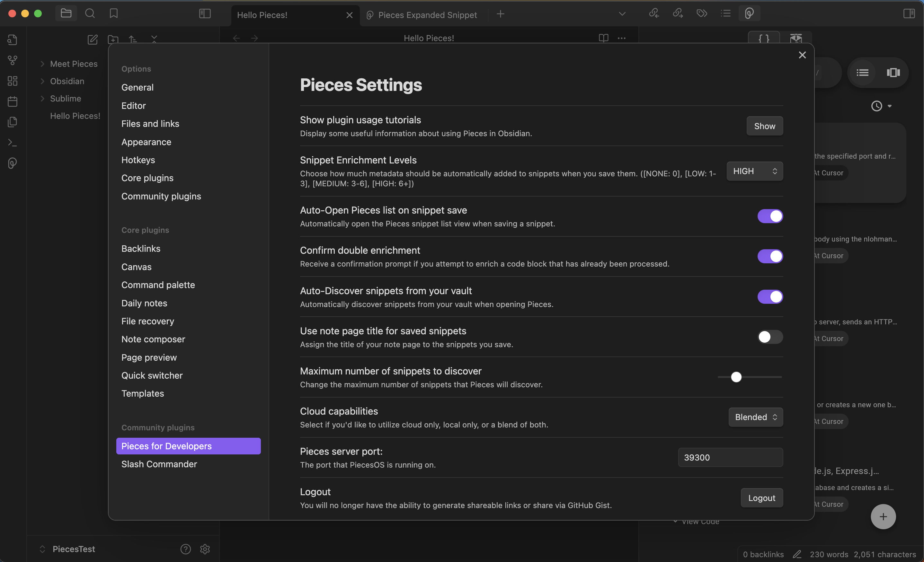Open canvas icon in the left ribbon

(x=13, y=81)
